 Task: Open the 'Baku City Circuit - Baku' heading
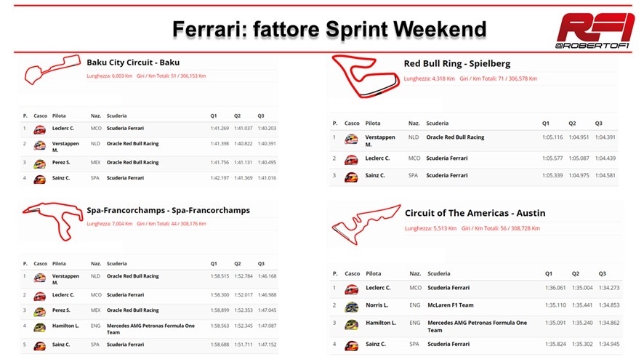tap(133, 63)
